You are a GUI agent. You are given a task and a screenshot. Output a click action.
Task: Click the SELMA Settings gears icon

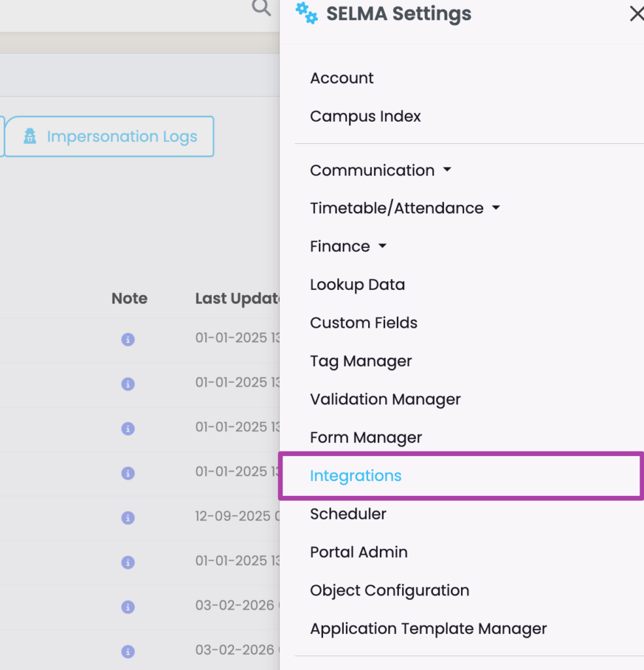click(306, 13)
